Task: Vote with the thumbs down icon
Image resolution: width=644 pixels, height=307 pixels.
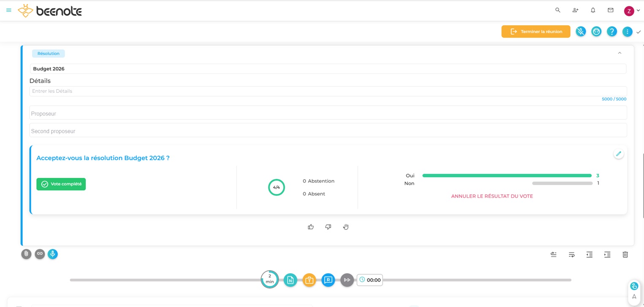Action: (328, 227)
